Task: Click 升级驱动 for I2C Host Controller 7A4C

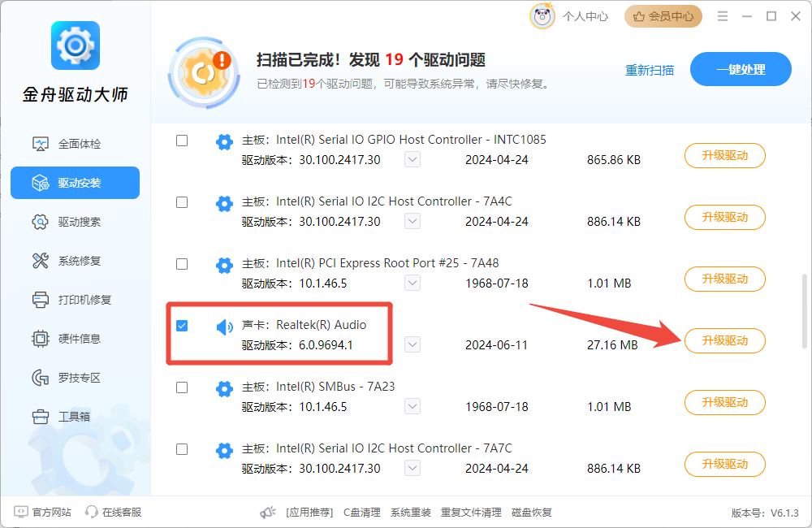Action: point(725,217)
